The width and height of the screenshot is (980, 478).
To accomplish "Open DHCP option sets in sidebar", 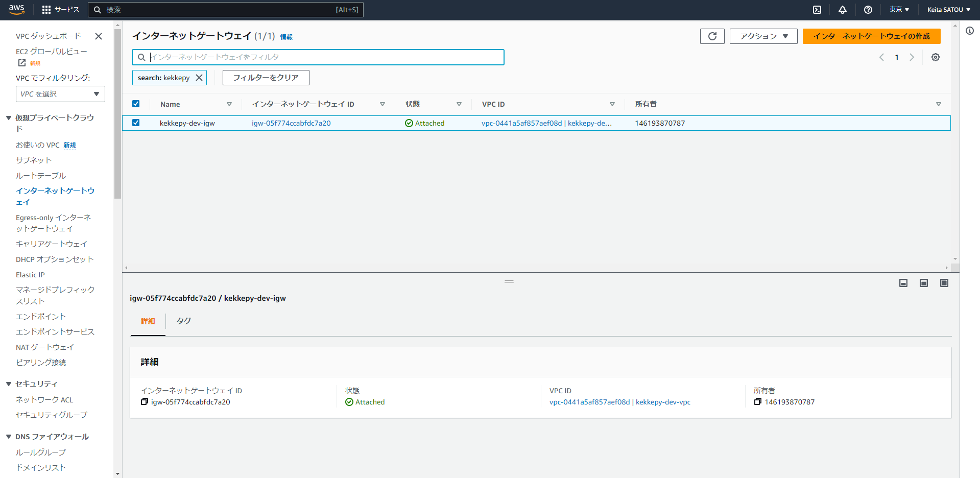I will (x=55, y=259).
